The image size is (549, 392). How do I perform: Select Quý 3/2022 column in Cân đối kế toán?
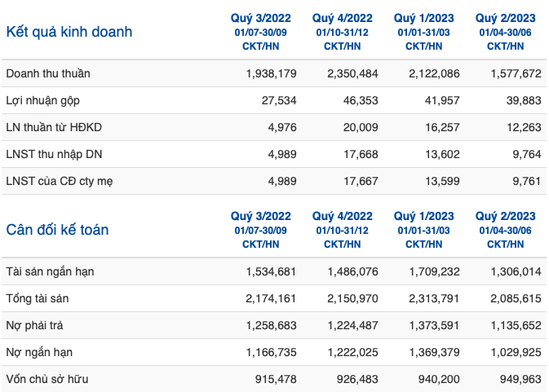261,216
